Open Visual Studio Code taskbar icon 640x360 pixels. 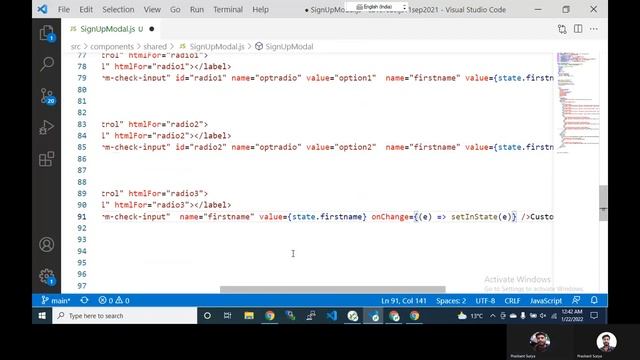coord(332,316)
